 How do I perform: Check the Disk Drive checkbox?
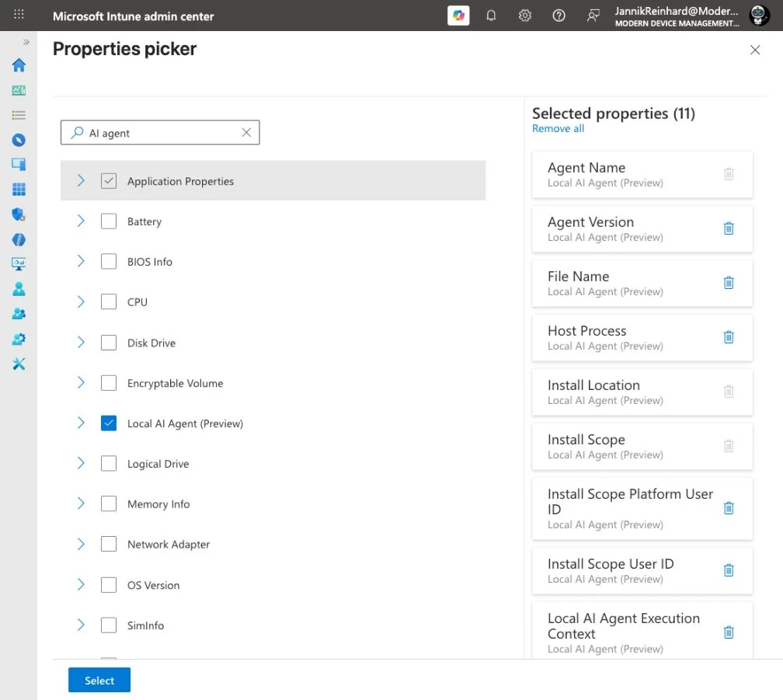point(109,343)
